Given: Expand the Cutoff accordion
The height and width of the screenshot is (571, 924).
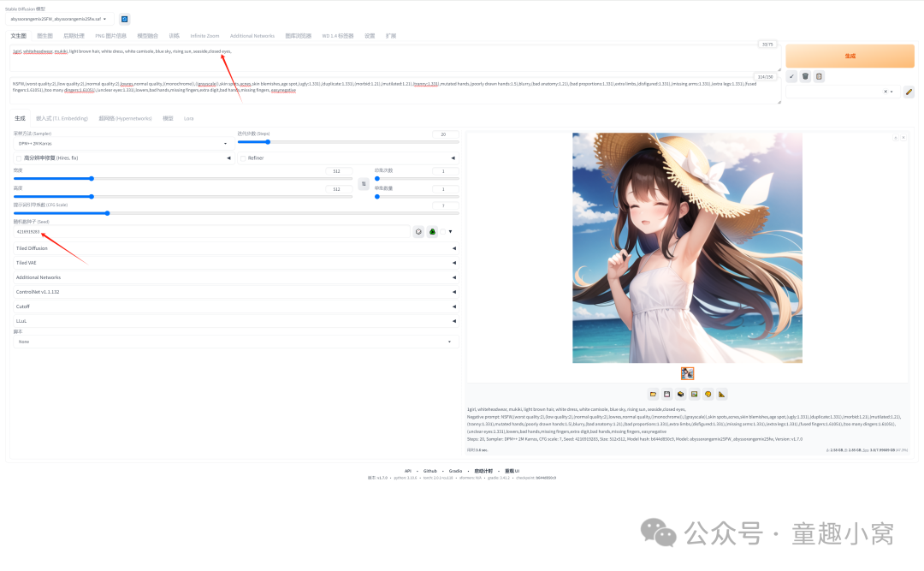Looking at the screenshot, I should (x=236, y=306).
